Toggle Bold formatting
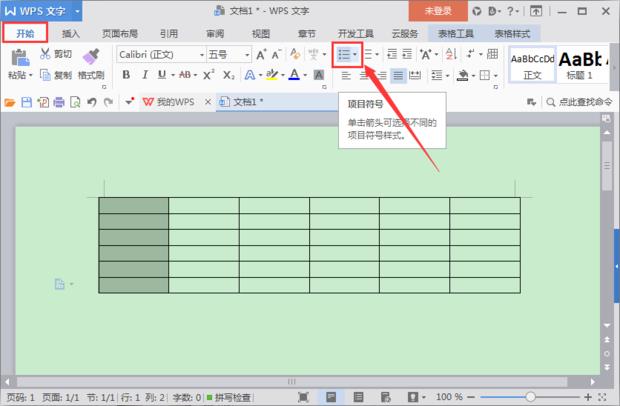The image size is (620, 406). (x=126, y=74)
